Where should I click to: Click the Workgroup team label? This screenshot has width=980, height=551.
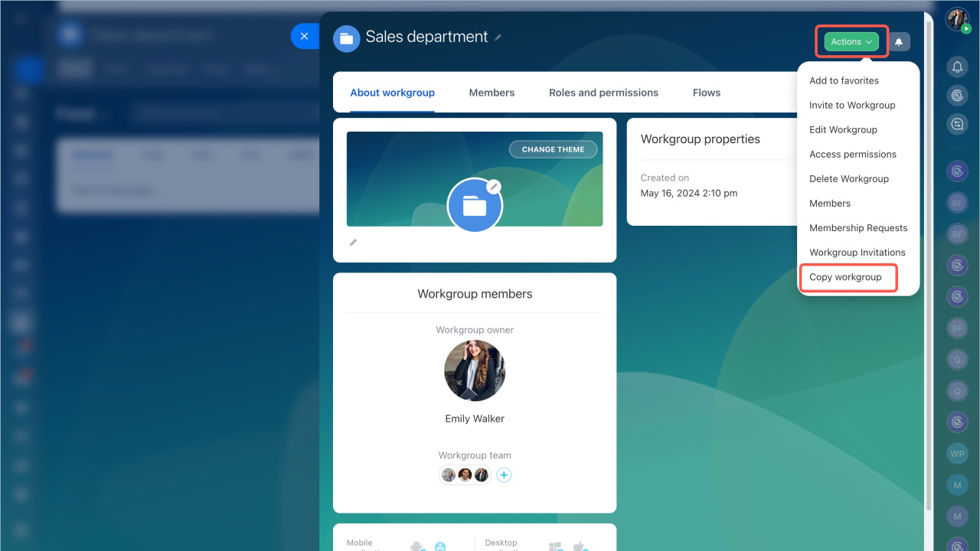[475, 455]
